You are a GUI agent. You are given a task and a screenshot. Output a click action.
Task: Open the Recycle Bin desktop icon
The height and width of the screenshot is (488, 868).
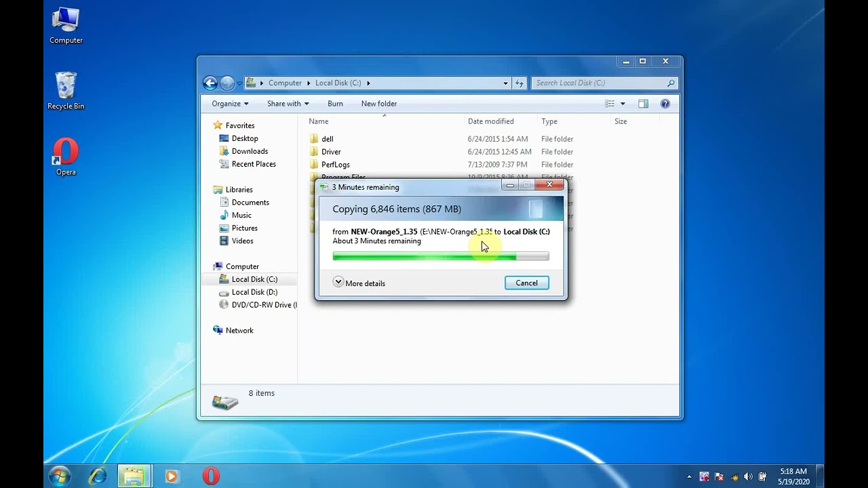point(66,91)
